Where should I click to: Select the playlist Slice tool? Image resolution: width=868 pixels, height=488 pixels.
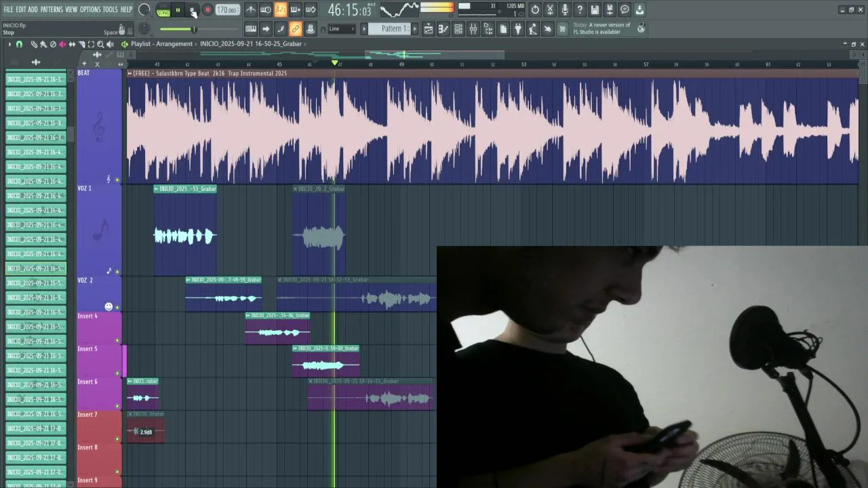click(81, 44)
